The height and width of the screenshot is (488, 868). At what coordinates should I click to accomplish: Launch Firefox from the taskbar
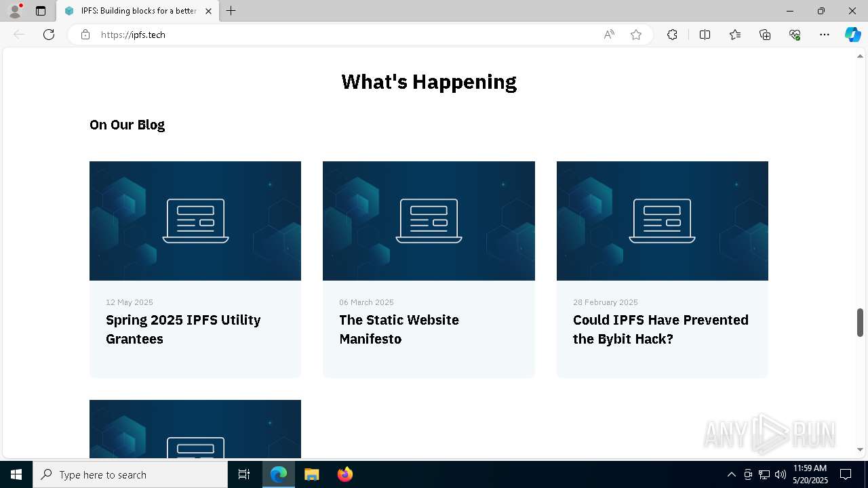coord(345,474)
